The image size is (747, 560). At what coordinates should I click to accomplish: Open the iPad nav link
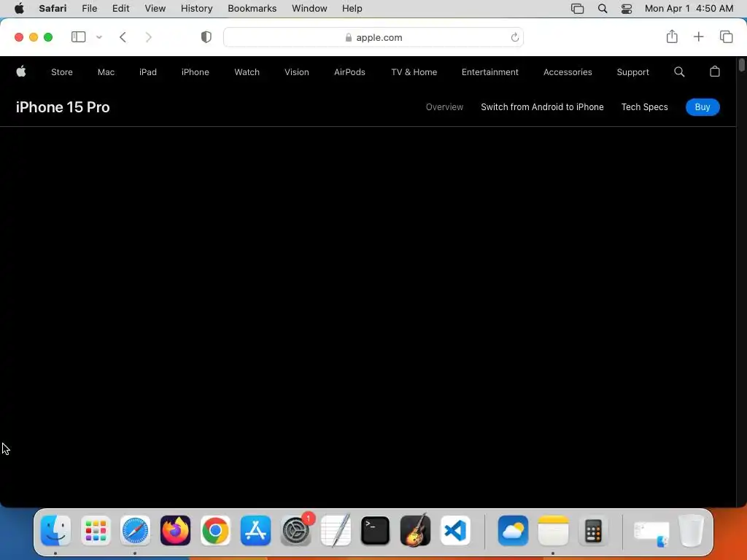[147, 72]
